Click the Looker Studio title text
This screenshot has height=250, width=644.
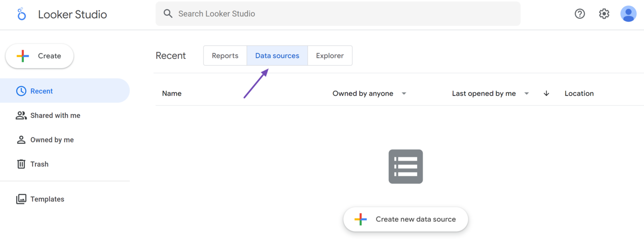[73, 14]
